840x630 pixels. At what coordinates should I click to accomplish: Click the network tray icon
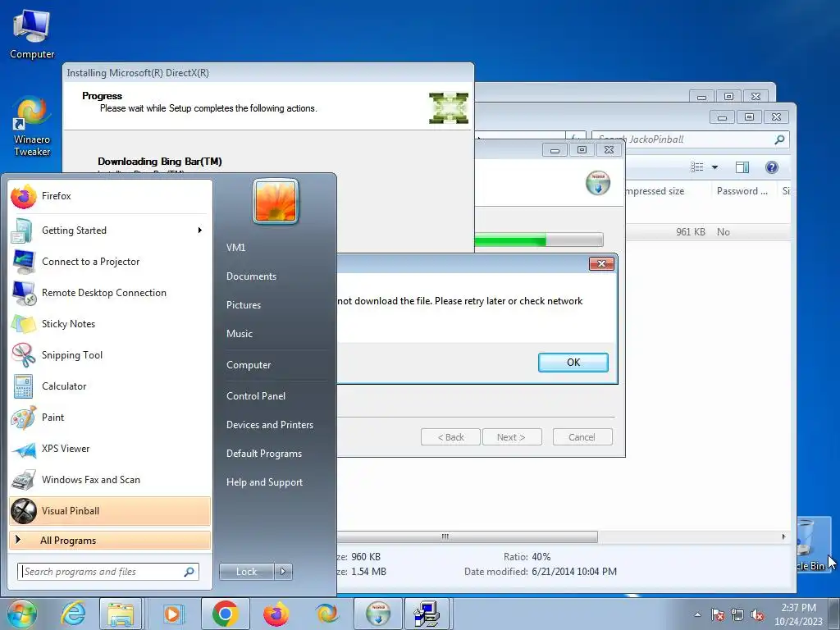click(x=737, y=615)
